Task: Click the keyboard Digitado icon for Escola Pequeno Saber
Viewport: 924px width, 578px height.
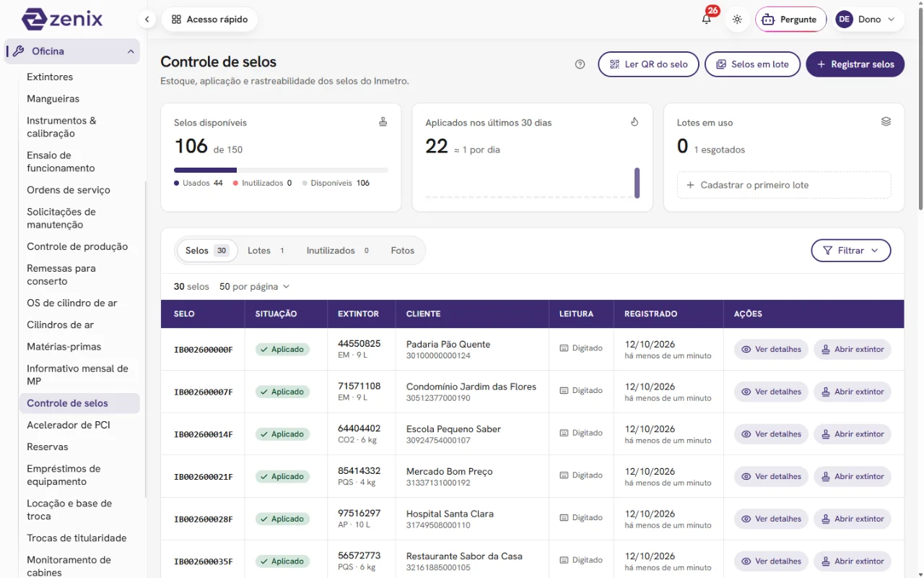Action: [x=564, y=433]
